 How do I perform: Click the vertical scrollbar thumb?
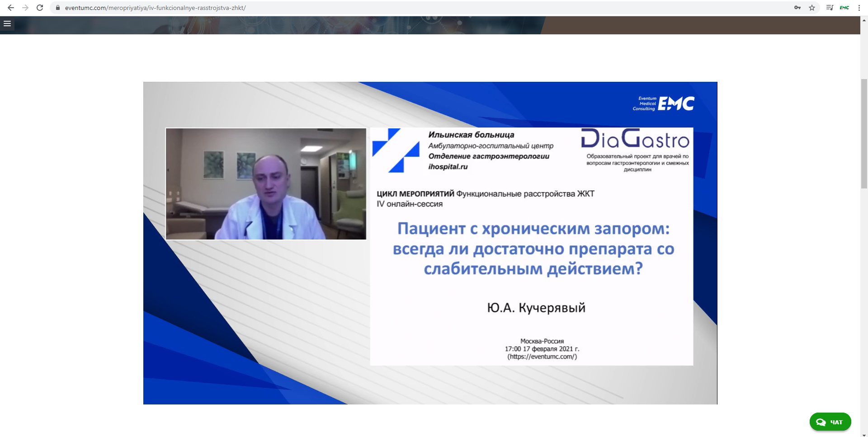tap(864, 133)
